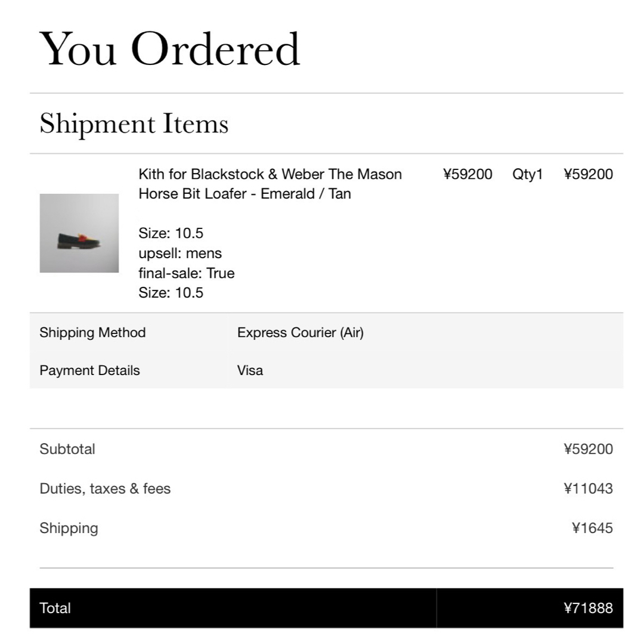The width and height of the screenshot is (644, 644).
Task: Select the Duties, taxes & fees label
Action: click(105, 489)
